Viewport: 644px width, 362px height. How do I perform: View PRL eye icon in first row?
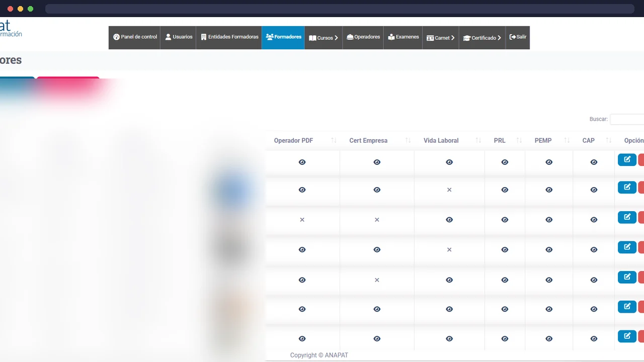click(x=505, y=162)
